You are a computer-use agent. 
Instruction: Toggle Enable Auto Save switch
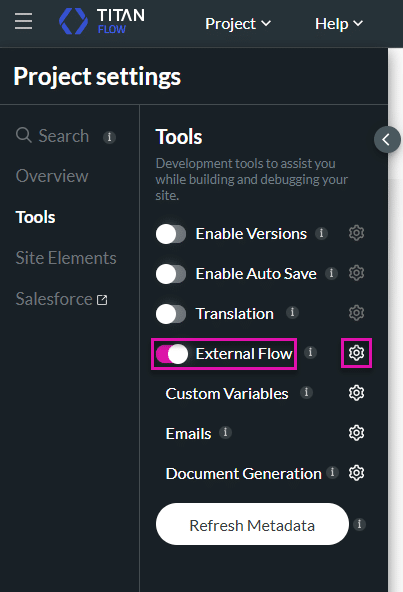tap(171, 274)
